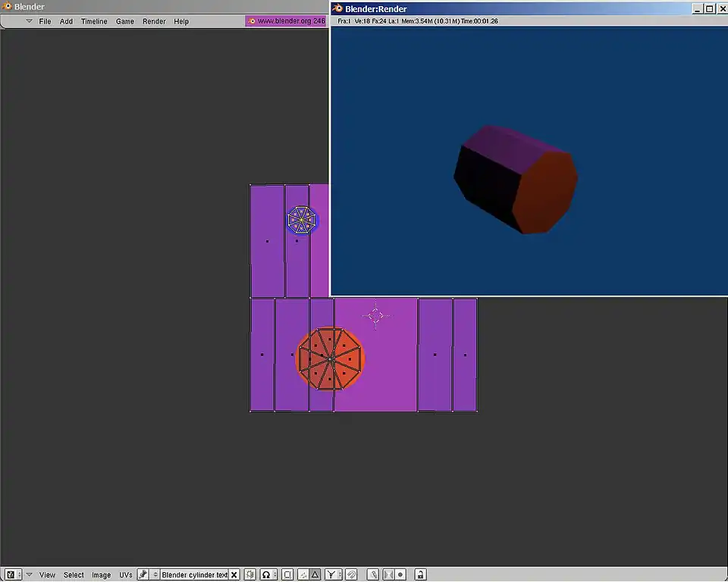Open the editor type selector dropdown
The image size is (728, 582).
[13, 574]
